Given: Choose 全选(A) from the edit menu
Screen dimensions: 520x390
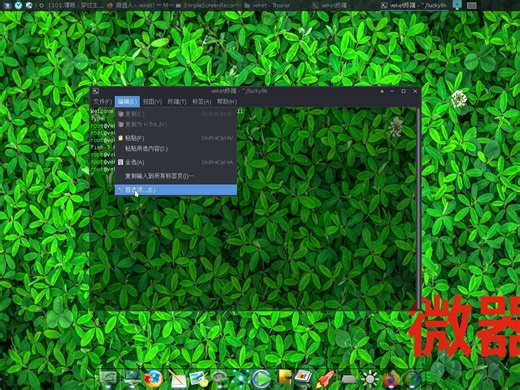Looking at the screenshot, I should pyautogui.click(x=176, y=162).
